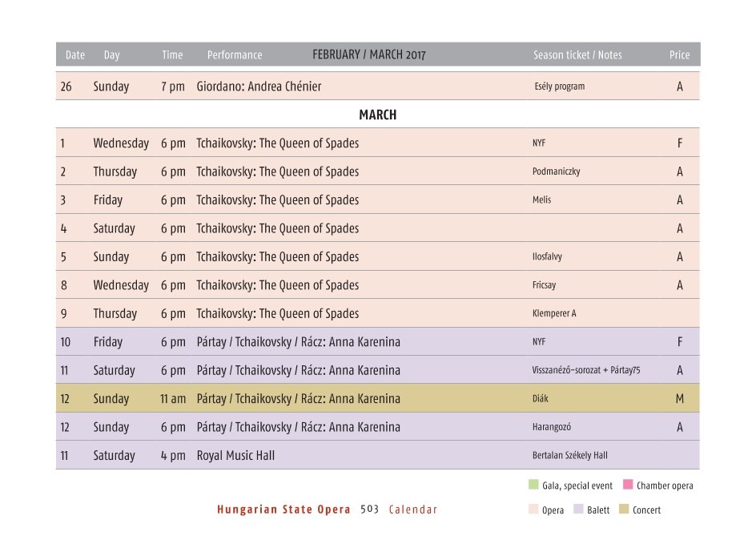Select the Balett legend color square
The image size is (756, 544).
click(578, 510)
